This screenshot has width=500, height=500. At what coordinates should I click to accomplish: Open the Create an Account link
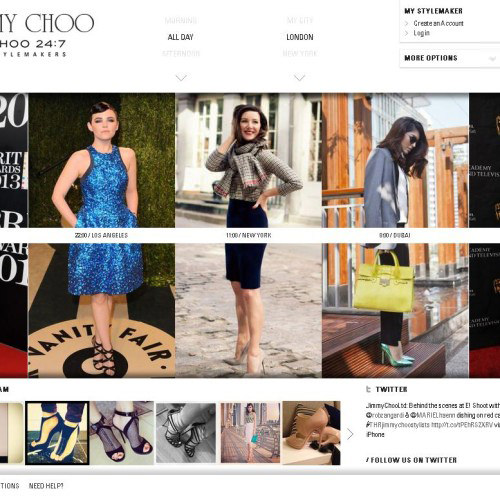pos(438,23)
